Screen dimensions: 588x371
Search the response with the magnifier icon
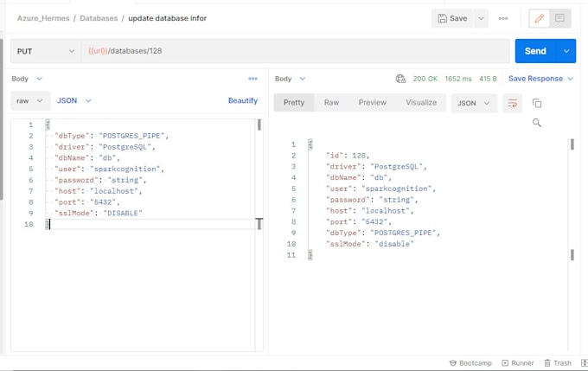click(537, 123)
